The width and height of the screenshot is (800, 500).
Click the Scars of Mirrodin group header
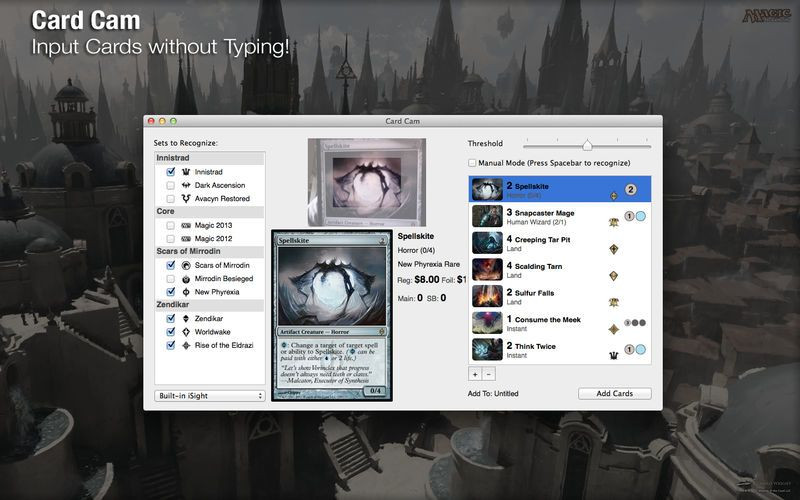(x=210, y=251)
